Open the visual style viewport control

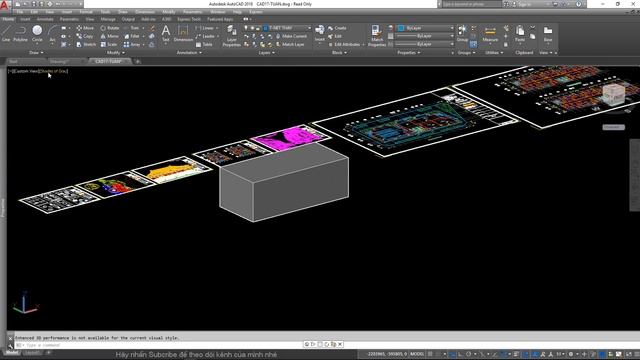point(53,71)
